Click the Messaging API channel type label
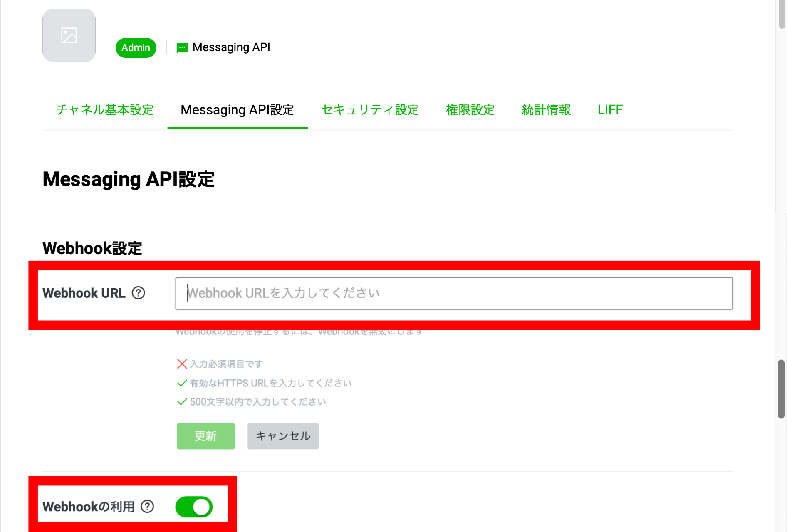This screenshot has width=787, height=532. point(231,47)
